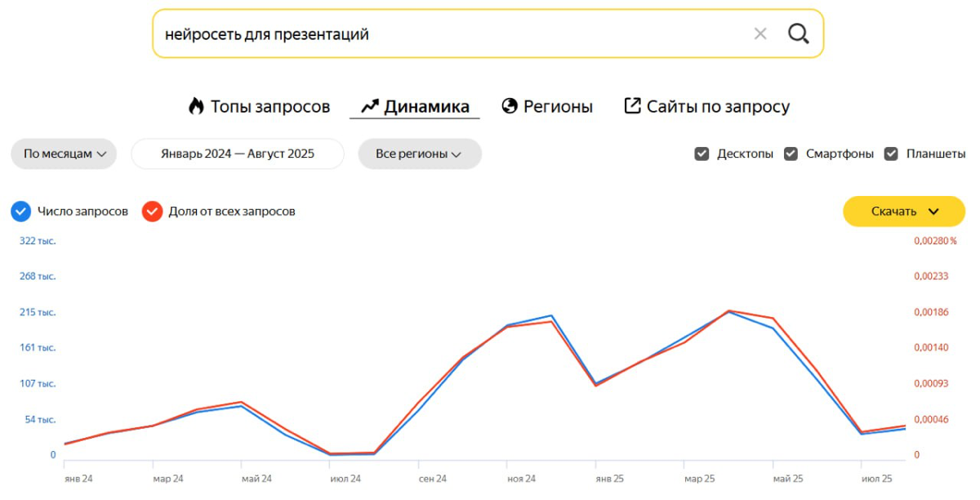Click the 0,00233 right axis label
This screenshot has height=500, width=980.
931,276
